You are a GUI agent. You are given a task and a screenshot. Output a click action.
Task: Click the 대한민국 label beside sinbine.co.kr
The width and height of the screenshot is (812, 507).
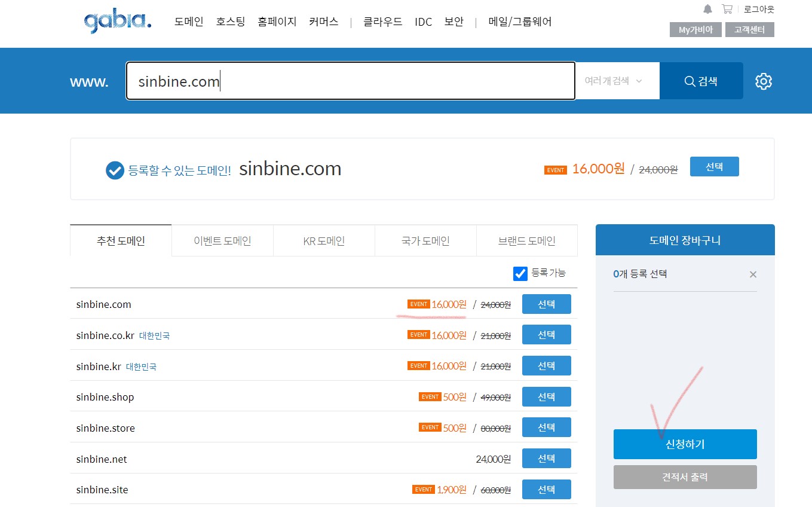point(155,336)
